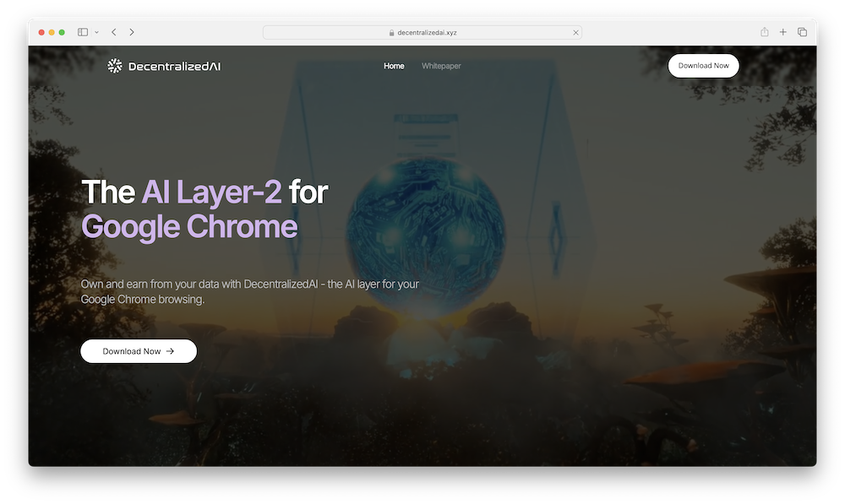The height and width of the screenshot is (504, 845).
Task: Show tab overview icon
Action: click(802, 32)
